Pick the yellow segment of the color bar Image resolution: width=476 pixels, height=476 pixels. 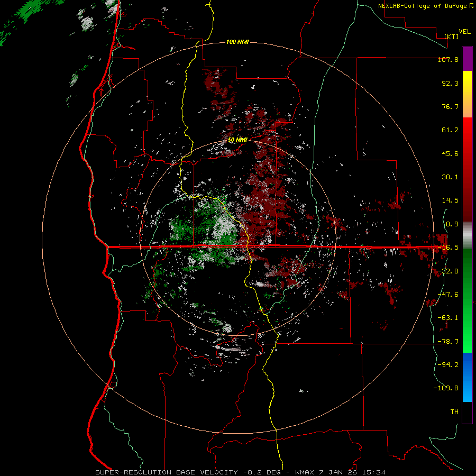click(467, 83)
